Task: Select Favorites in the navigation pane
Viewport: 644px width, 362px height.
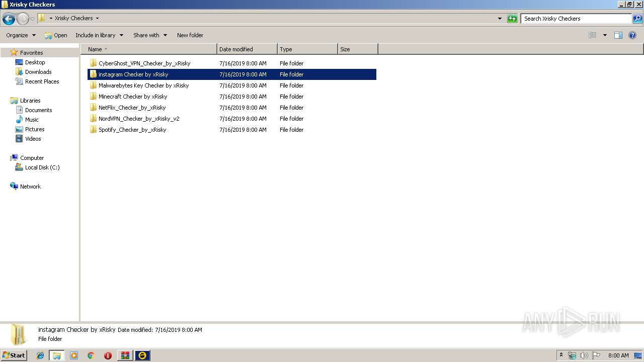Action: point(31,53)
